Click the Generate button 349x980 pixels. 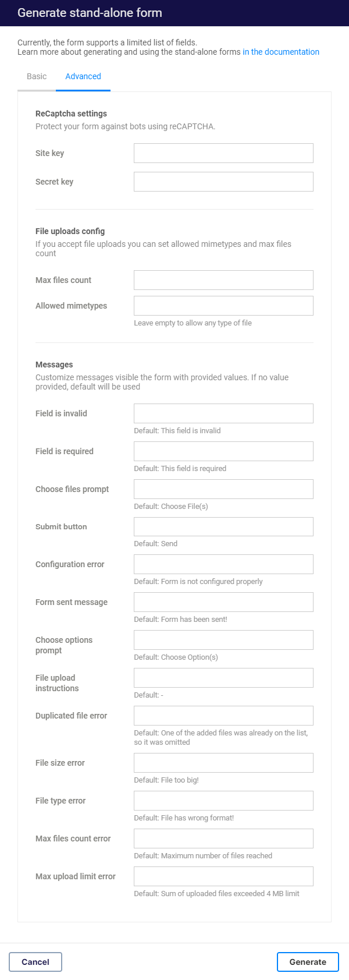coord(308,962)
